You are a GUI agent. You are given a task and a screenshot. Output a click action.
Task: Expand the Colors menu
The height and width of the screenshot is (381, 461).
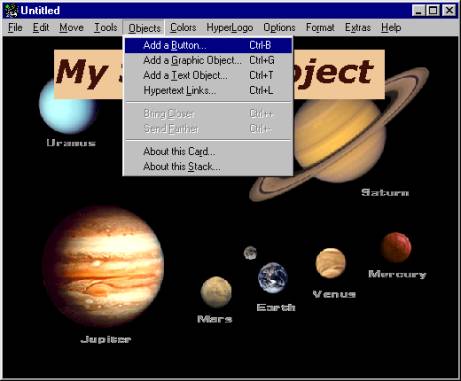pos(183,27)
